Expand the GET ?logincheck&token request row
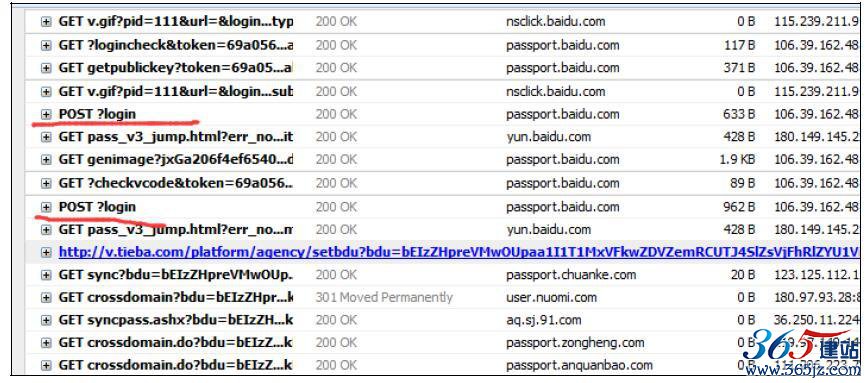The image size is (868, 383). click(46, 45)
